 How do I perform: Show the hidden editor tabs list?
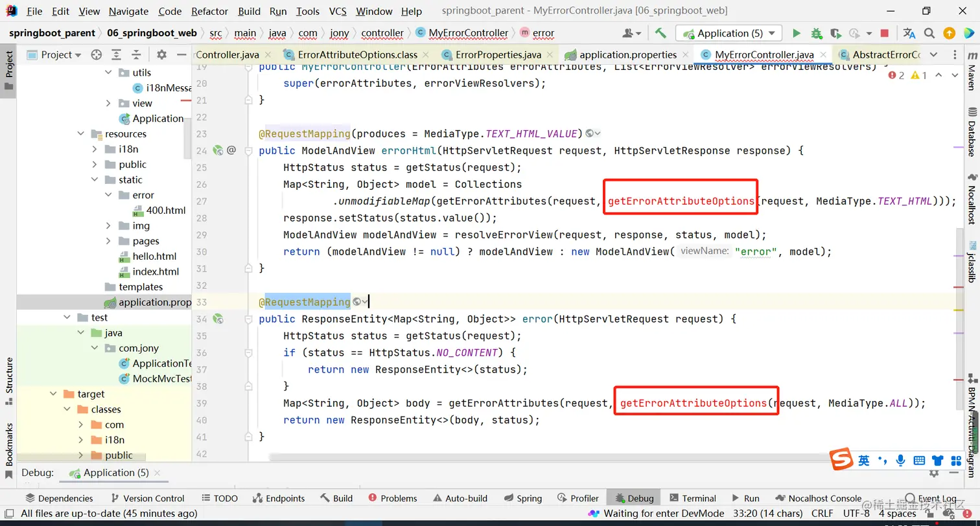point(933,54)
